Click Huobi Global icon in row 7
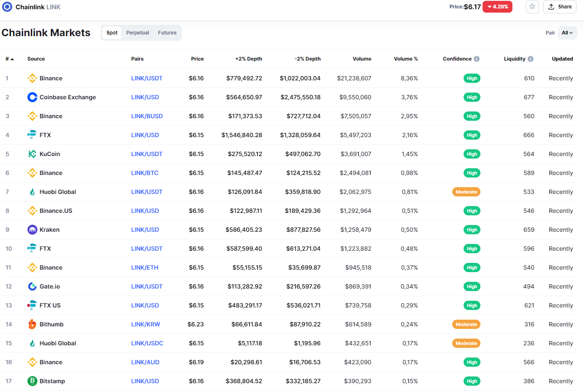Image resolution: width=584 pixels, height=392 pixels. tap(32, 192)
